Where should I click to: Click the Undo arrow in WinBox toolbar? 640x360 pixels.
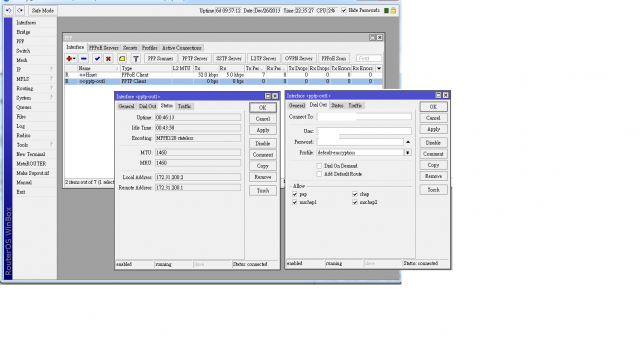point(8,11)
